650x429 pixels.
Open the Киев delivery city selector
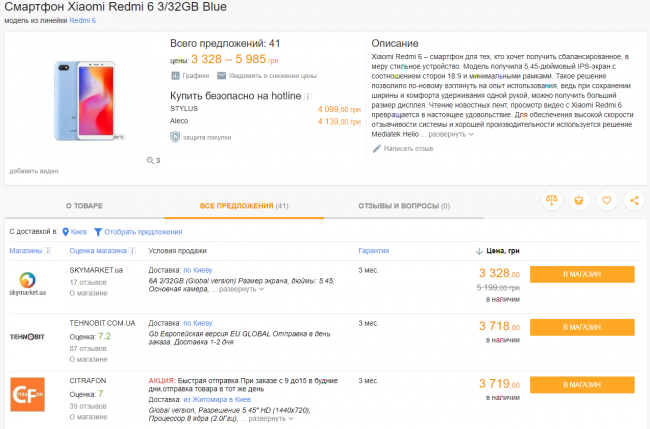pos(74,231)
